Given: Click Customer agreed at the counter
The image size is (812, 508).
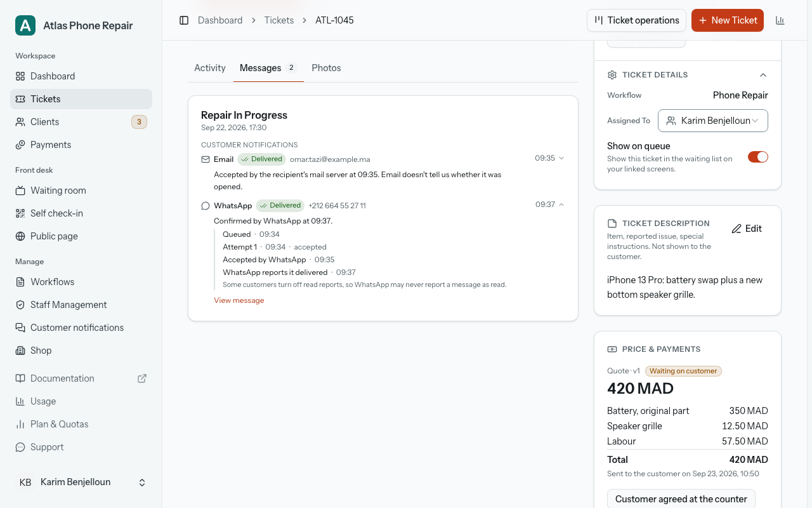Looking at the screenshot, I should pyautogui.click(x=681, y=499).
